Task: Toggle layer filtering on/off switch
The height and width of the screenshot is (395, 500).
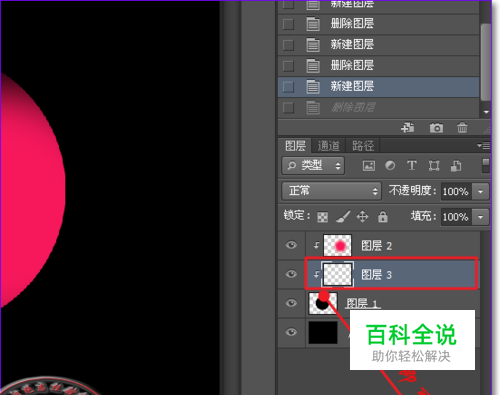Action: pos(486,166)
